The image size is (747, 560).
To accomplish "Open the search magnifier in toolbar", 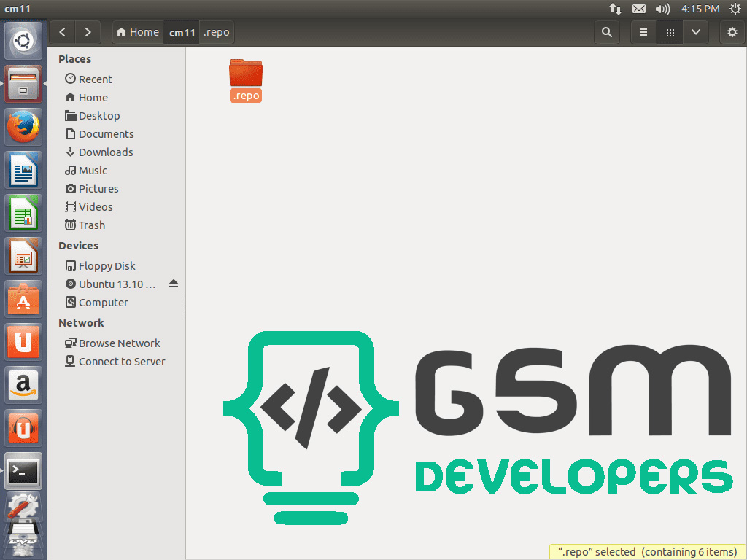I will click(x=606, y=32).
